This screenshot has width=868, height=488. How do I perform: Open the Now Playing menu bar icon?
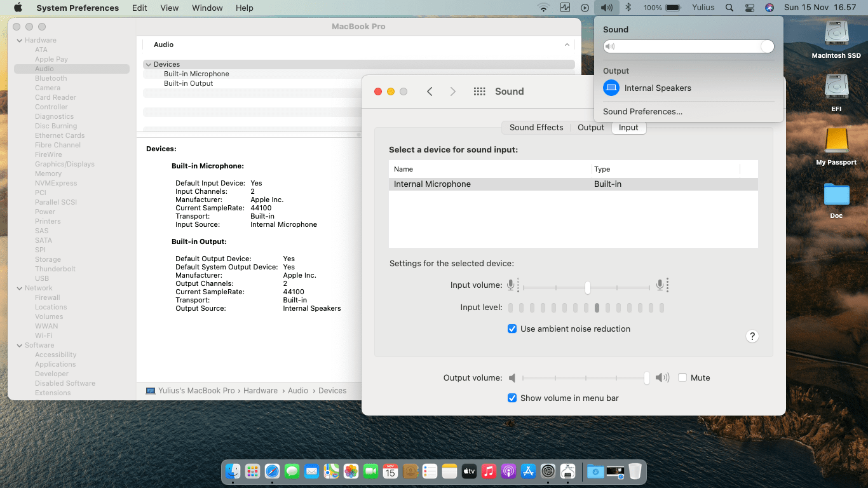[585, 8]
